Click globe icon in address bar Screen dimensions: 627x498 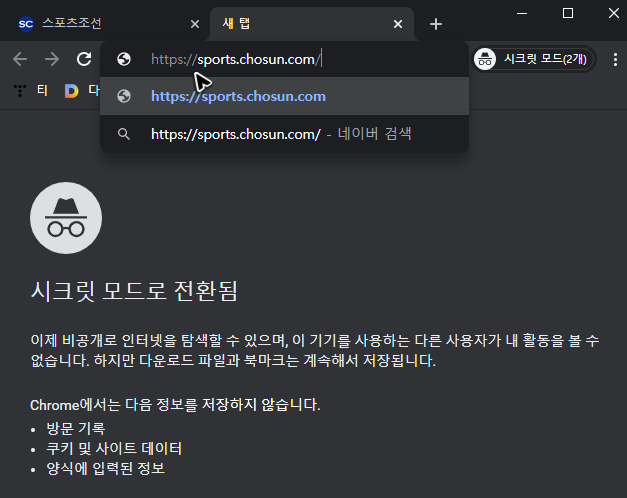coord(124,59)
